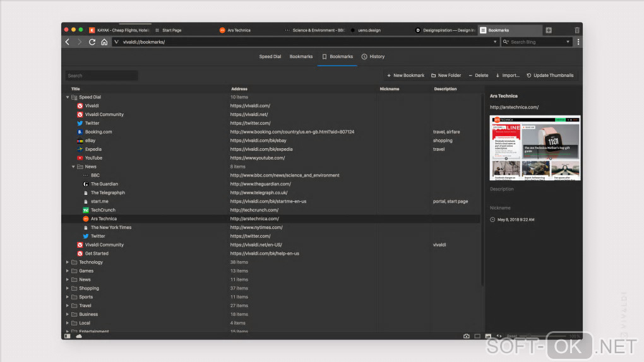644x362 pixels.
Task: Click the Import button
Action: [x=508, y=76]
